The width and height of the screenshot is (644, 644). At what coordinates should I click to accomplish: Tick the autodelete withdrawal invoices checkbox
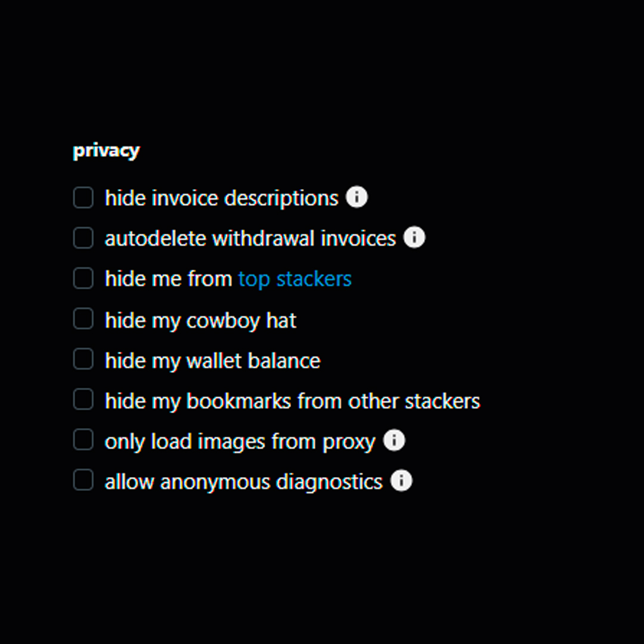[x=83, y=238]
